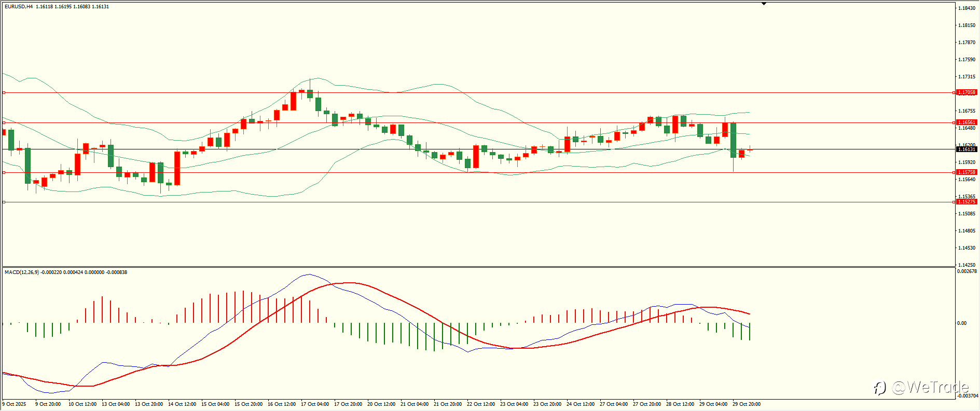This screenshot has height=411, width=980.
Task: Click the 17 Oct 20:00 time label
Action: pos(348,404)
